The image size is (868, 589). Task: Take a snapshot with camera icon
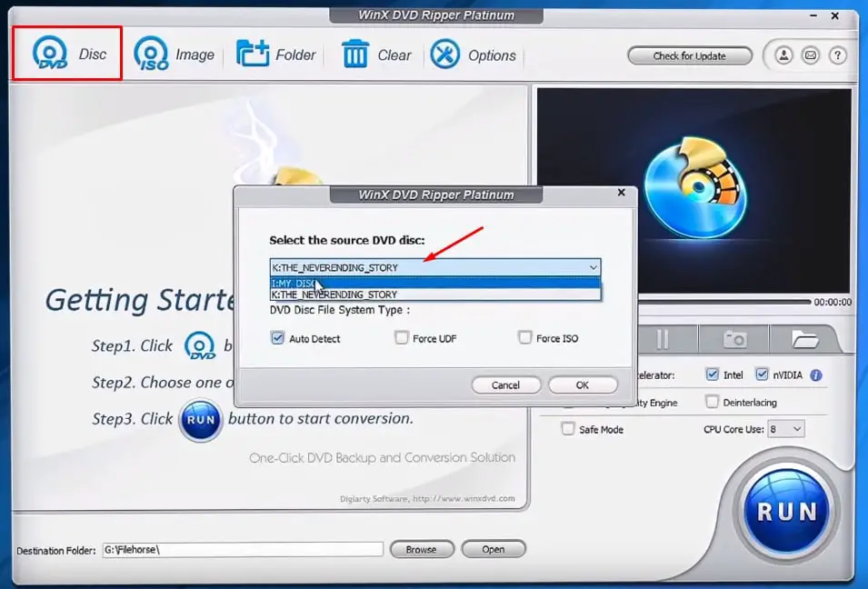734,339
